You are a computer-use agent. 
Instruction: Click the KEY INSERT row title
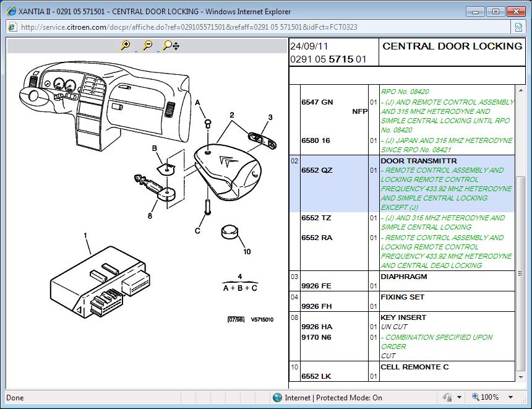click(x=403, y=317)
